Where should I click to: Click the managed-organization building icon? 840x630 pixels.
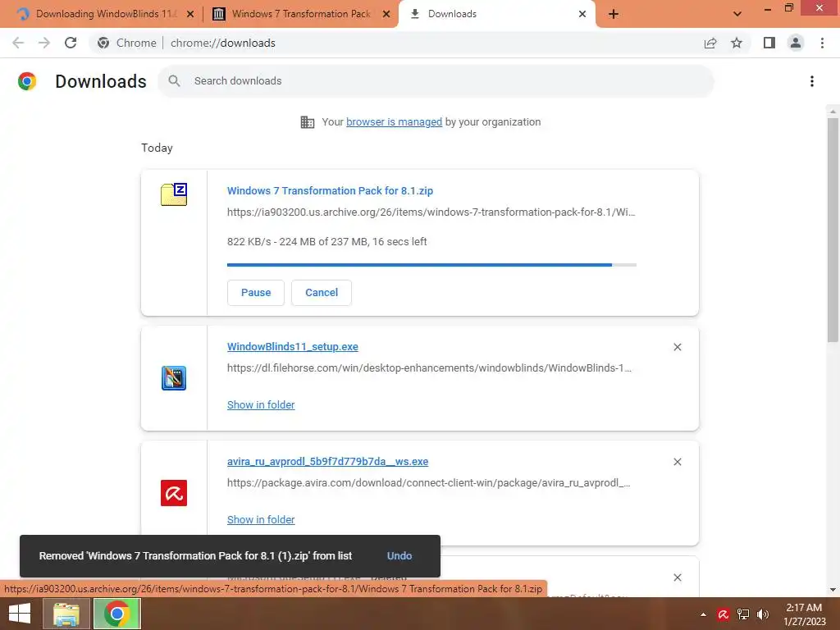coord(308,122)
